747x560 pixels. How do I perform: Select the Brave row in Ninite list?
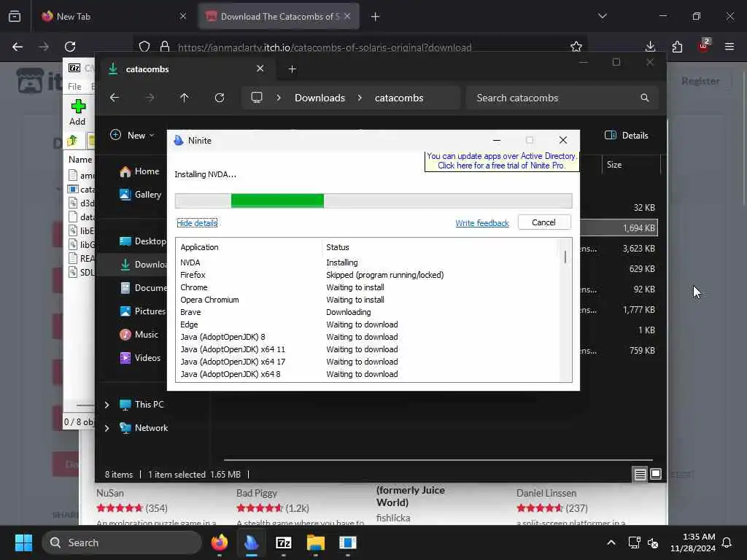[x=367, y=312]
